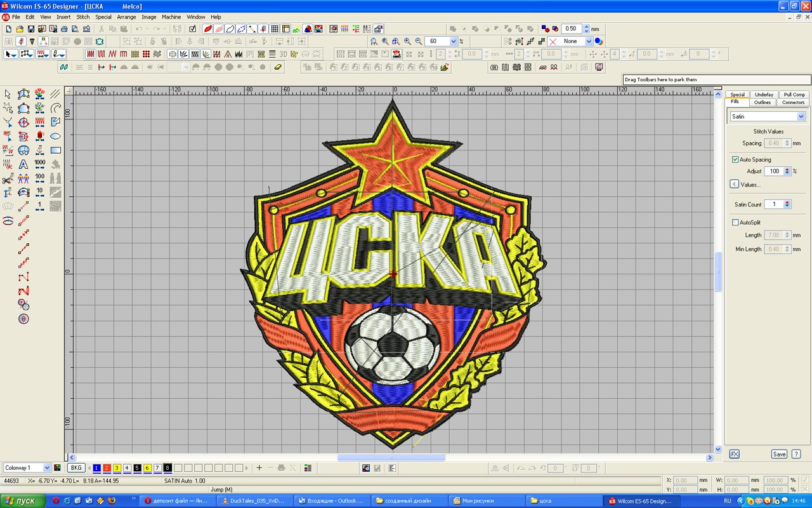The image size is (812, 508).
Task: Select yellow thread color swatch 3
Action: pos(117,468)
